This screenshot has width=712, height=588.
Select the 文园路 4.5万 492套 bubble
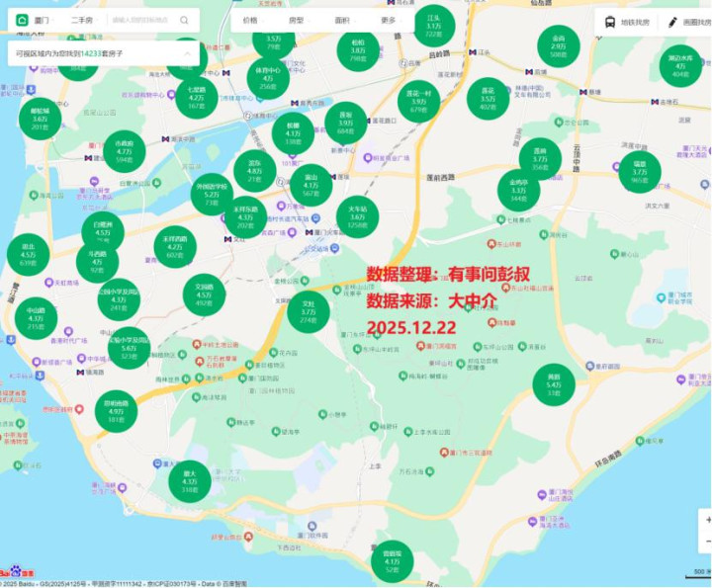point(204,294)
